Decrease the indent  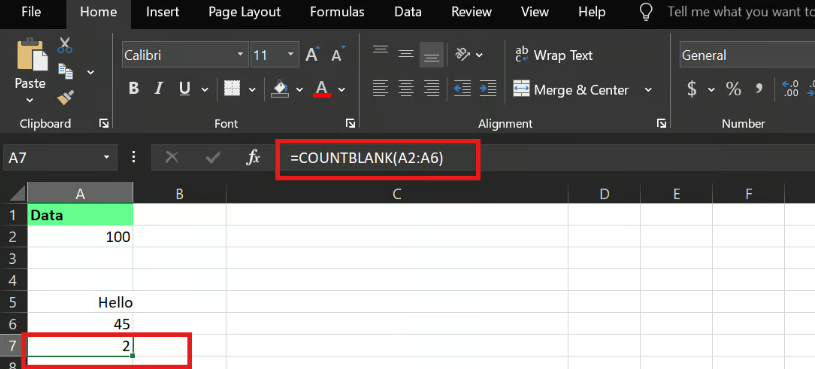coord(462,88)
